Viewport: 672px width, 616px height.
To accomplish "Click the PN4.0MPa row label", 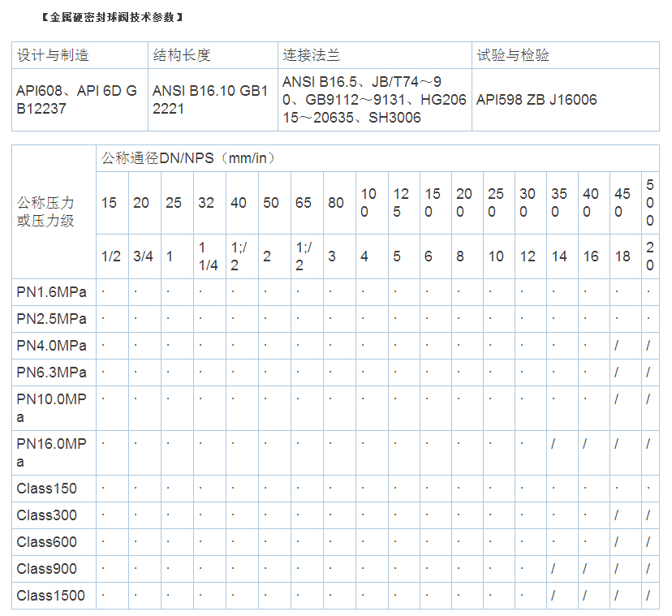I will 51,346.
